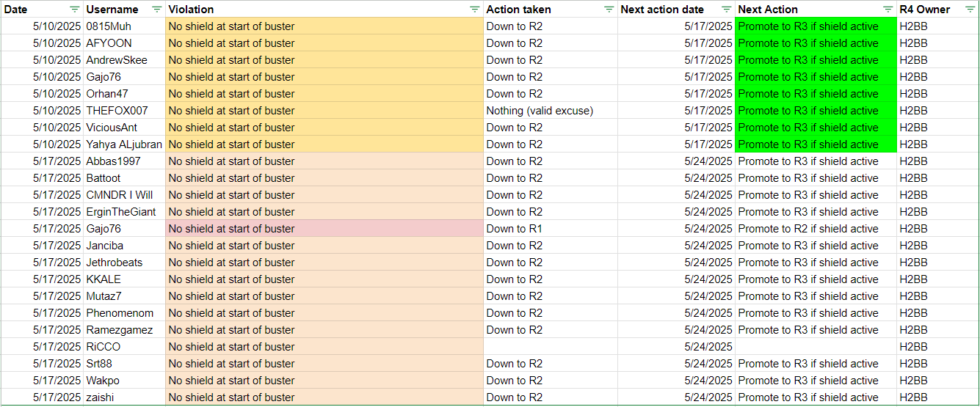
Task: Open the Next action date filter icon
Action: 727,10
